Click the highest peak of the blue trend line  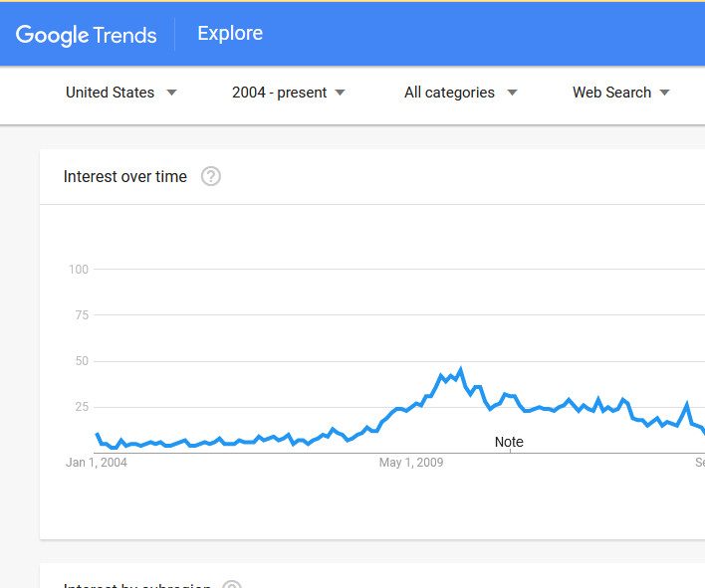[x=459, y=369]
